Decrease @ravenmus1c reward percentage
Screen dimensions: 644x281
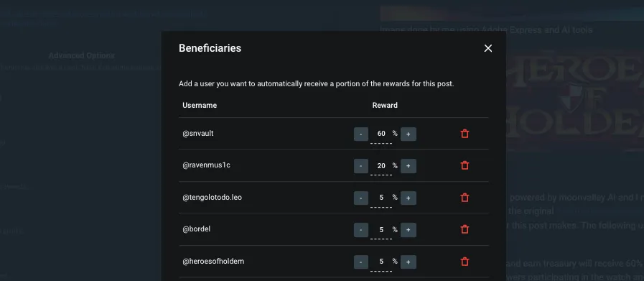(361, 166)
